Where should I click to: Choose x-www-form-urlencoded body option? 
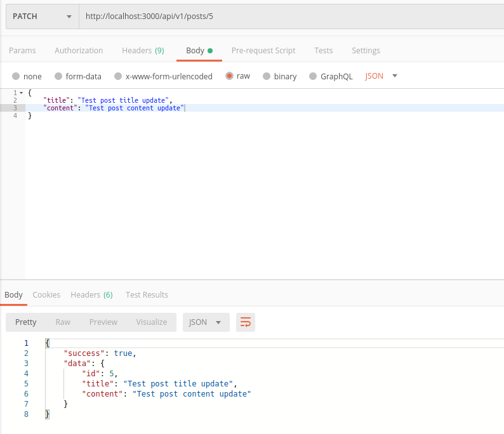coord(117,76)
